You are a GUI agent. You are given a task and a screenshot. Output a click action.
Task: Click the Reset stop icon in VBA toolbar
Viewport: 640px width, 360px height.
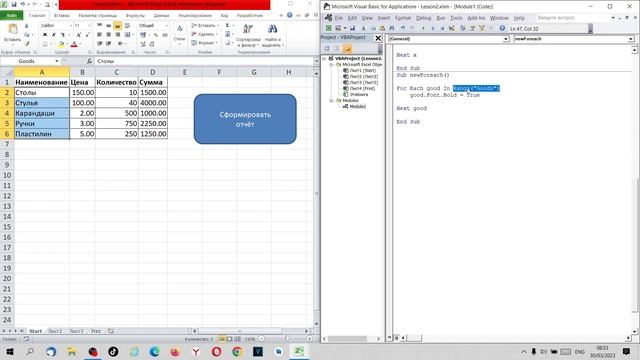442,28
